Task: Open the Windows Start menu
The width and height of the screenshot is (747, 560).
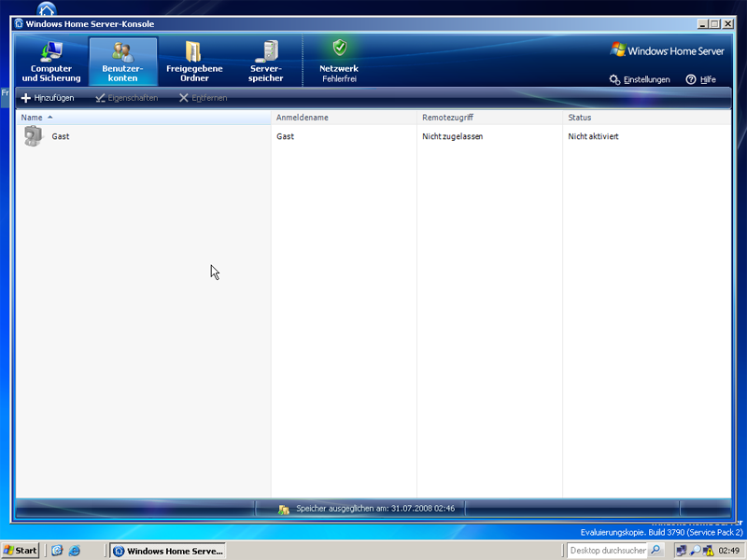Action: [x=21, y=551]
